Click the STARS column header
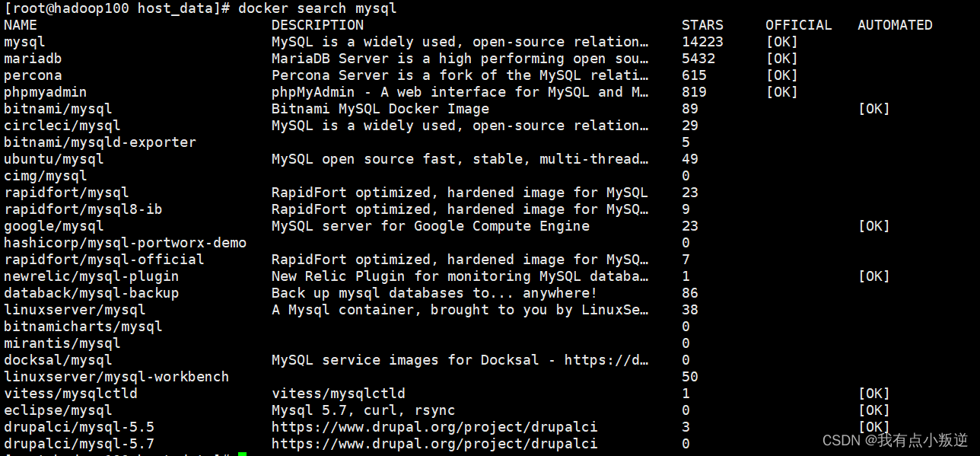 pos(702,25)
